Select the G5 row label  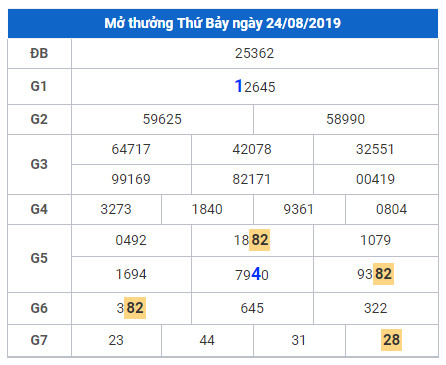coord(39,258)
